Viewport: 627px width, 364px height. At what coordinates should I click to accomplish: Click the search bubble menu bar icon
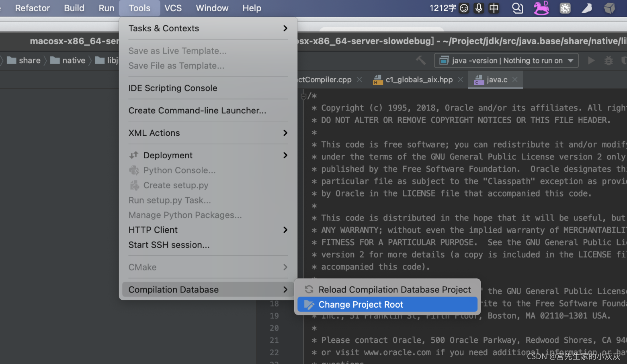[518, 8]
